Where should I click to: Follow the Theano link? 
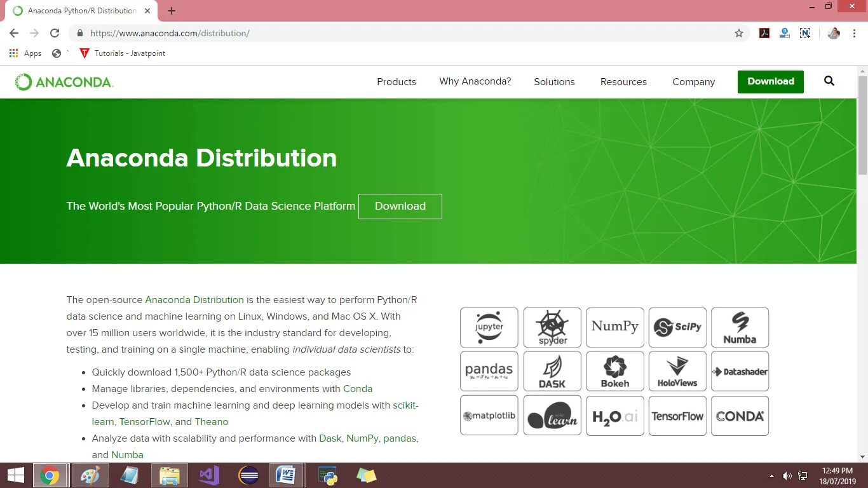(x=212, y=422)
